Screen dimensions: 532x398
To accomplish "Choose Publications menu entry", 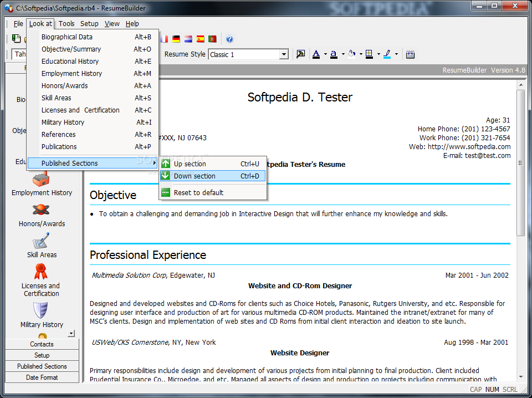I will pos(93,147).
